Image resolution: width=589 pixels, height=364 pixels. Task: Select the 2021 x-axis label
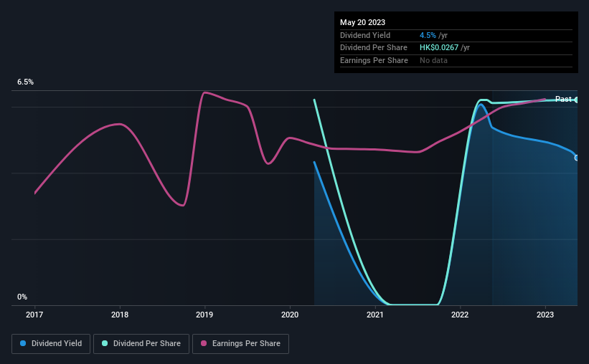375,315
